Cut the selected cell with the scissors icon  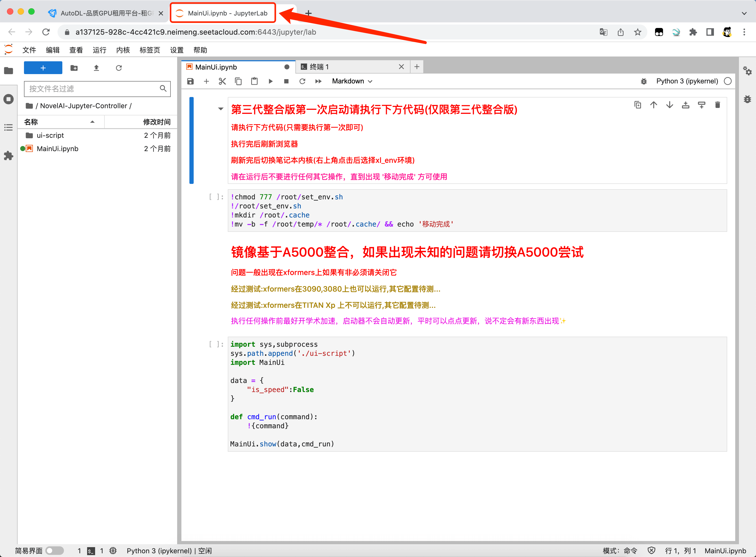(x=222, y=81)
